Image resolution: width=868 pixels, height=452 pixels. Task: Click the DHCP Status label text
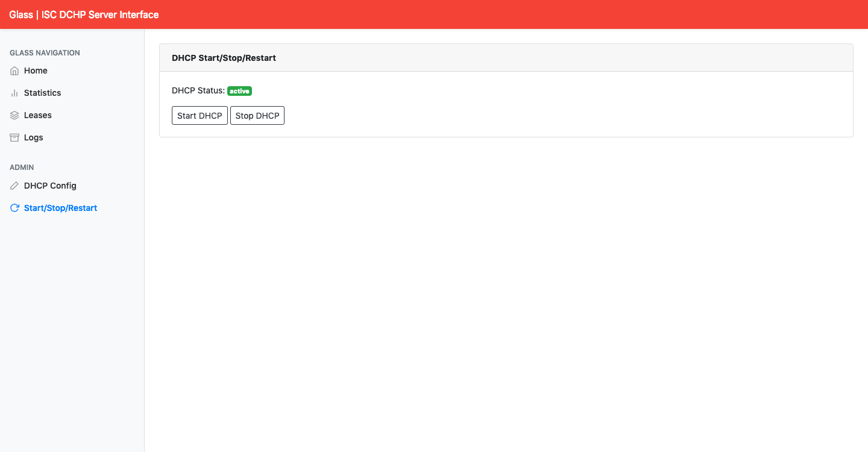[x=198, y=90]
